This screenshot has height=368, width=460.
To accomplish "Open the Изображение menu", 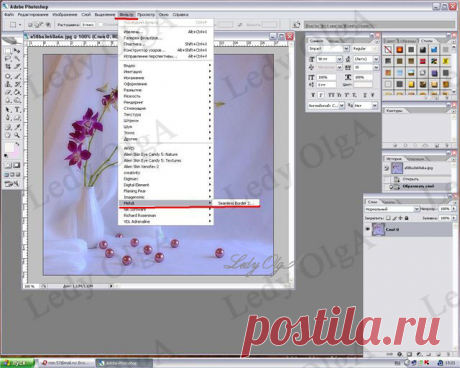I will (x=65, y=15).
